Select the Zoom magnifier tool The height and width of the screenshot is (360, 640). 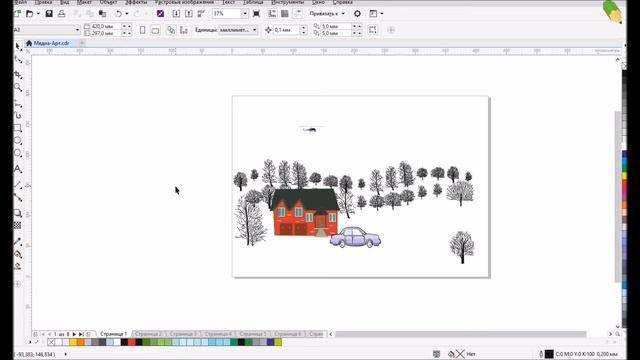[x=18, y=87]
